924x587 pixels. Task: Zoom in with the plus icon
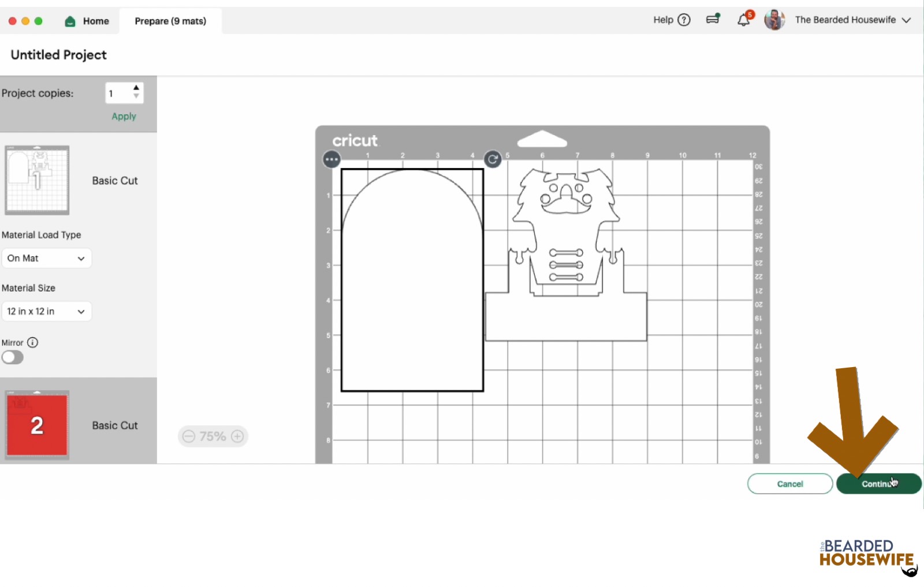coord(237,436)
